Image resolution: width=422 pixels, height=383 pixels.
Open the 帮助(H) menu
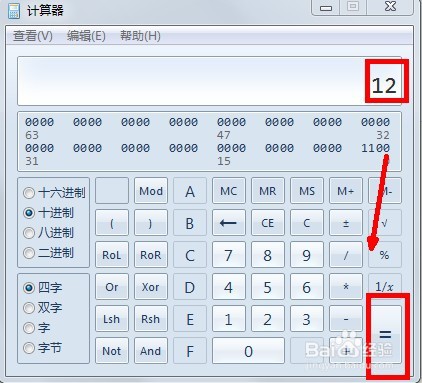point(140,35)
